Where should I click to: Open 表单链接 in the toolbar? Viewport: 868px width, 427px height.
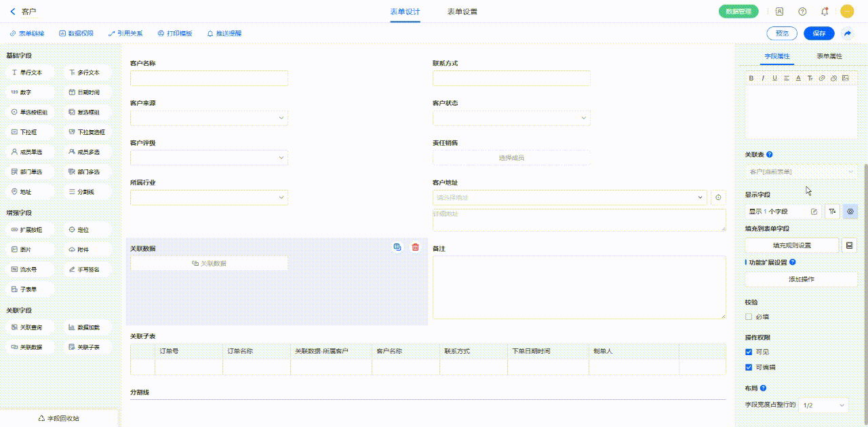(x=27, y=33)
